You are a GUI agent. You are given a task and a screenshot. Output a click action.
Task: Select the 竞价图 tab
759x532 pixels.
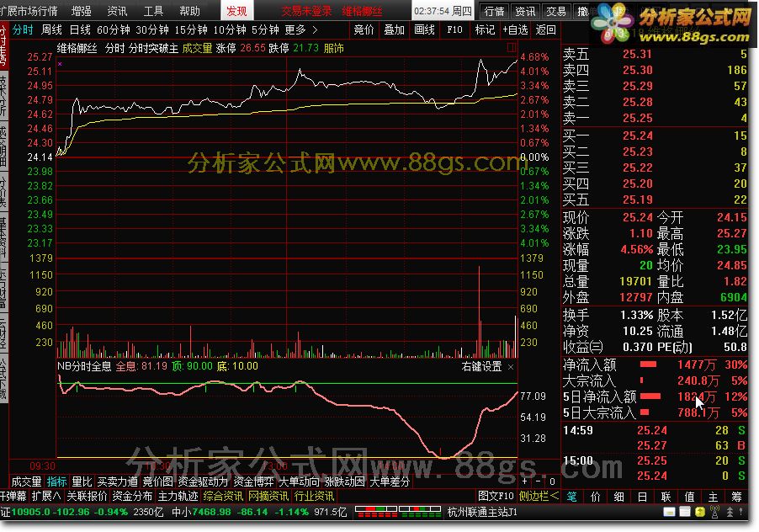[x=158, y=481]
